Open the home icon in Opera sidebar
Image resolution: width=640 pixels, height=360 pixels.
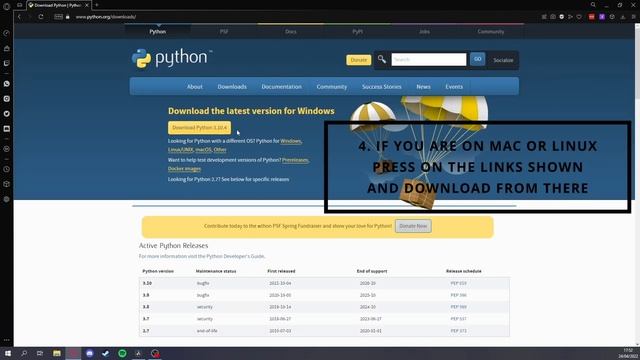coord(7,48)
